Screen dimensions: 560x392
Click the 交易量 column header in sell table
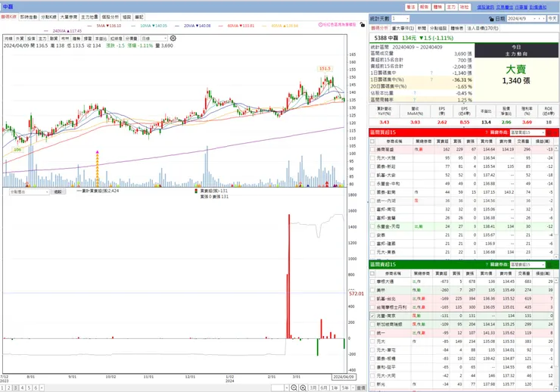coord(524,273)
